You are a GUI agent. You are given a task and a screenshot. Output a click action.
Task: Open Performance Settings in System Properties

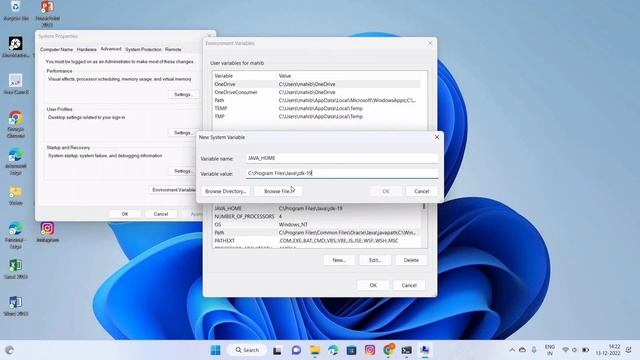(x=183, y=95)
